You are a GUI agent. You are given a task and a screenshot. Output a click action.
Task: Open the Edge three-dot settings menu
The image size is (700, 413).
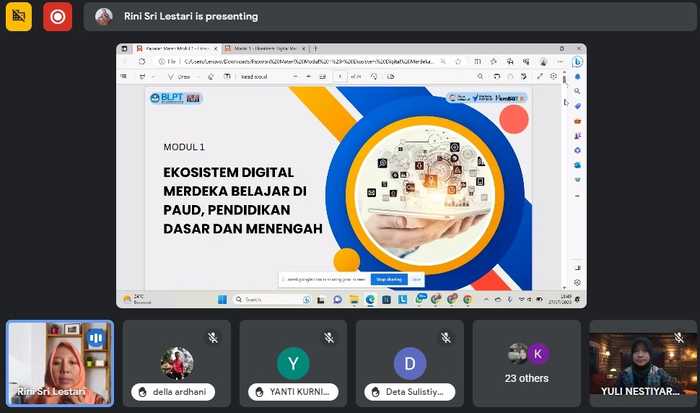560,62
